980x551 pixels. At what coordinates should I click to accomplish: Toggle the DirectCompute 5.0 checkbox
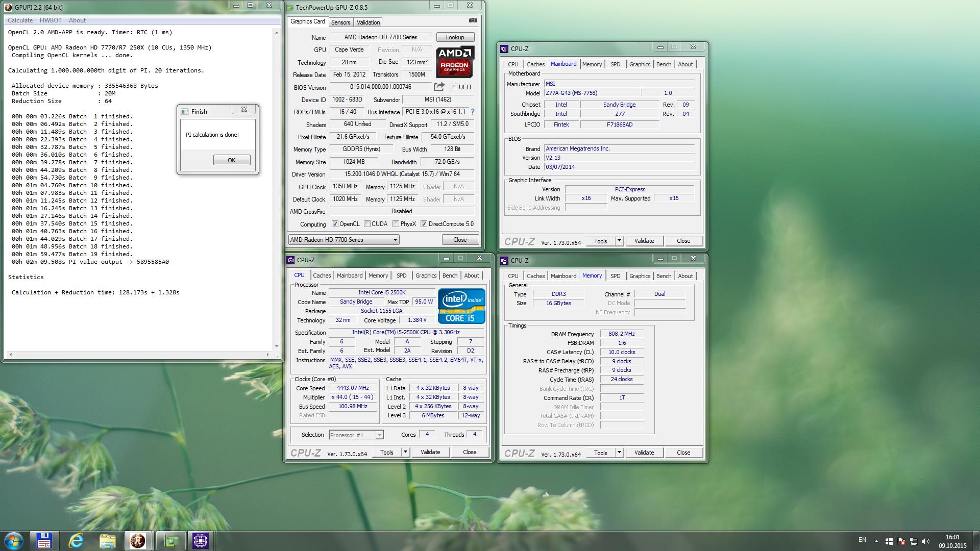coord(424,224)
